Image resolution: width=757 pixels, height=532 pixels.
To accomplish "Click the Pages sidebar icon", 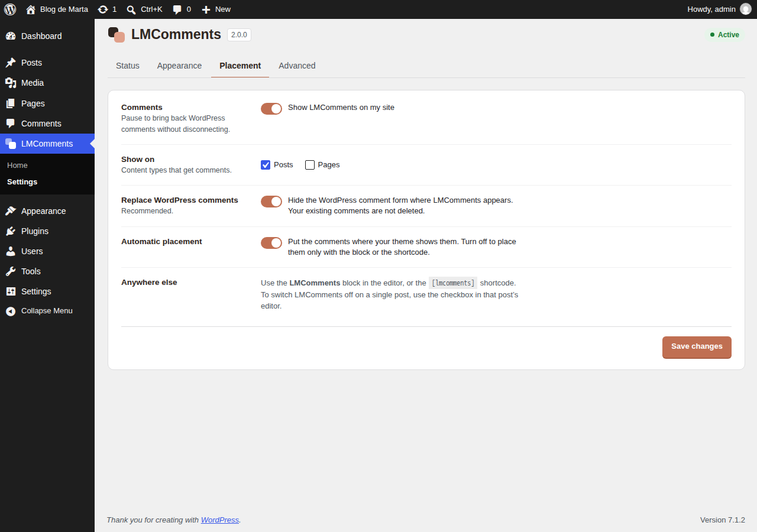I will [11, 103].
